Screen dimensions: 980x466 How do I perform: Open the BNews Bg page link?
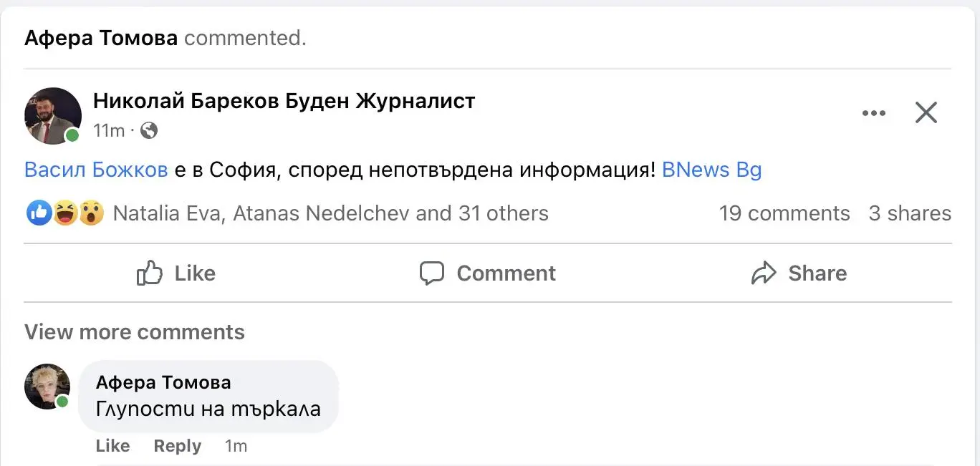click(x=711, y=170)
